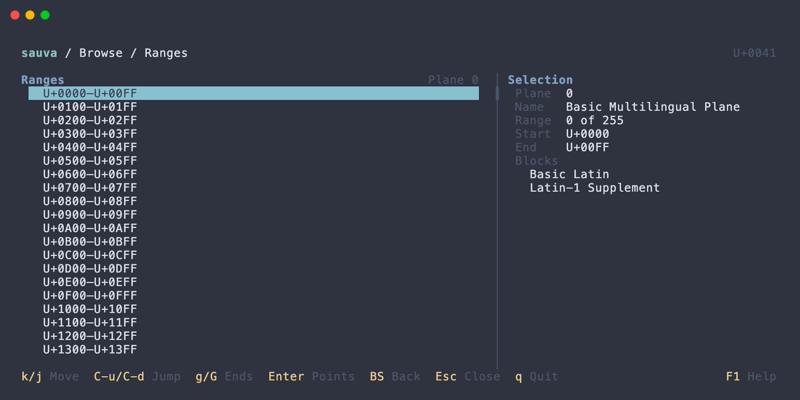The height and width of the screenshot is (400, 800).
Task: Click the Enter Points hint
Action: [311, 377]
